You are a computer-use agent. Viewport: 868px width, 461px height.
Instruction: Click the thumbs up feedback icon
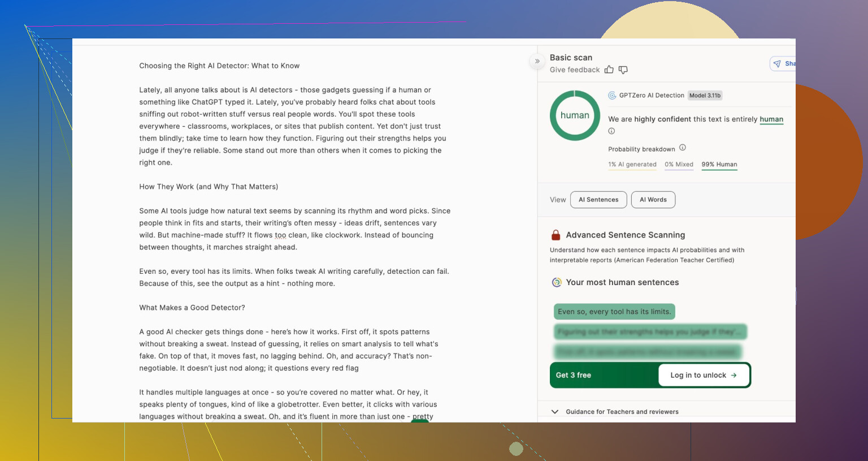[x=609, y=70]
